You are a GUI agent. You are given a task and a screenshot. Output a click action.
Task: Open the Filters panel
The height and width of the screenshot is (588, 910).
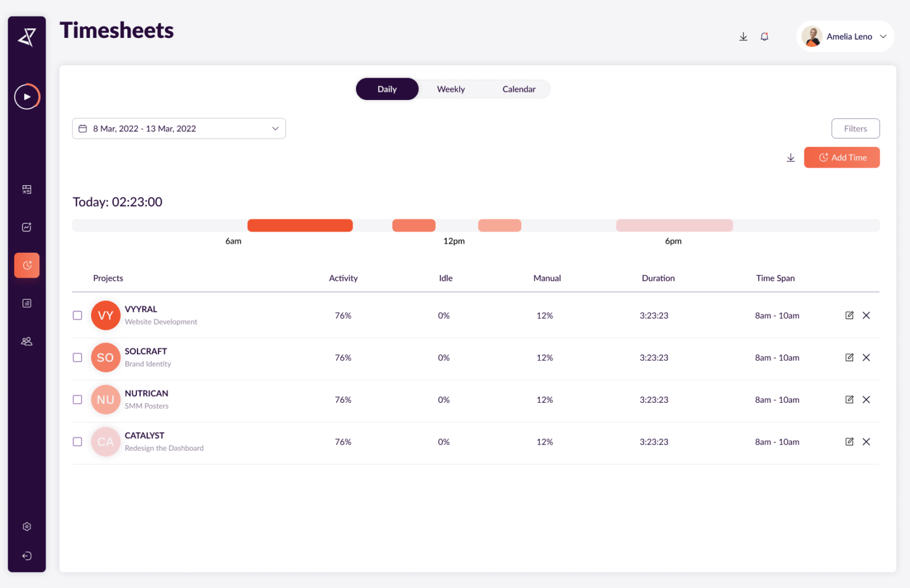[855, 128]
